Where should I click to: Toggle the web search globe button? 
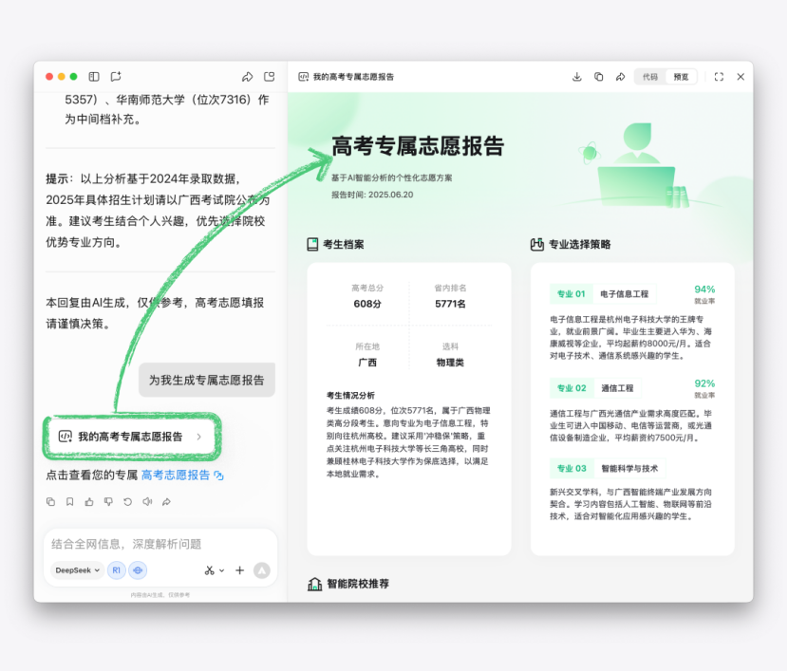click(x=138, y=570)
